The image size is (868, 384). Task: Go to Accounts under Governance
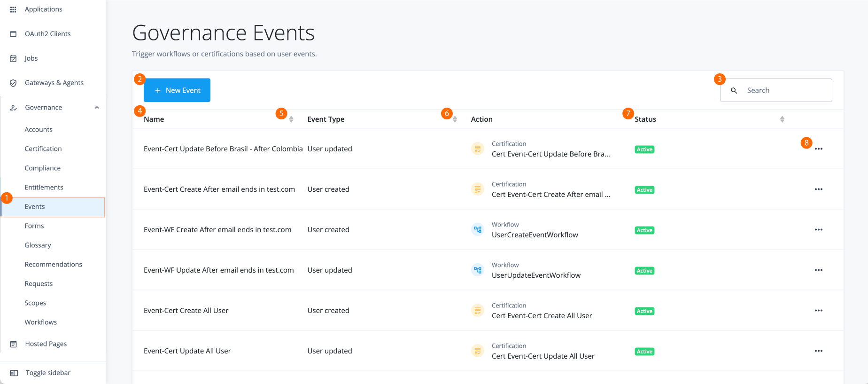click(39, 130)
